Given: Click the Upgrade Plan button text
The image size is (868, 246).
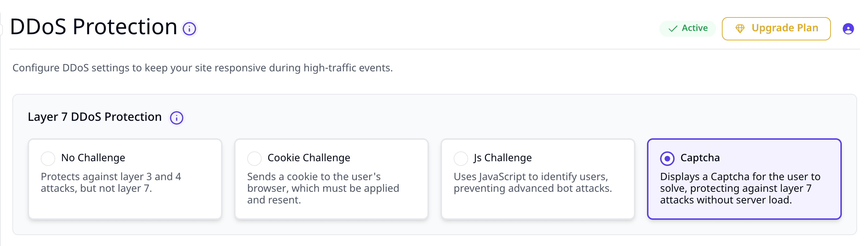Looking at the screenshot, I should pyautogui.click(x=785, y=28).
